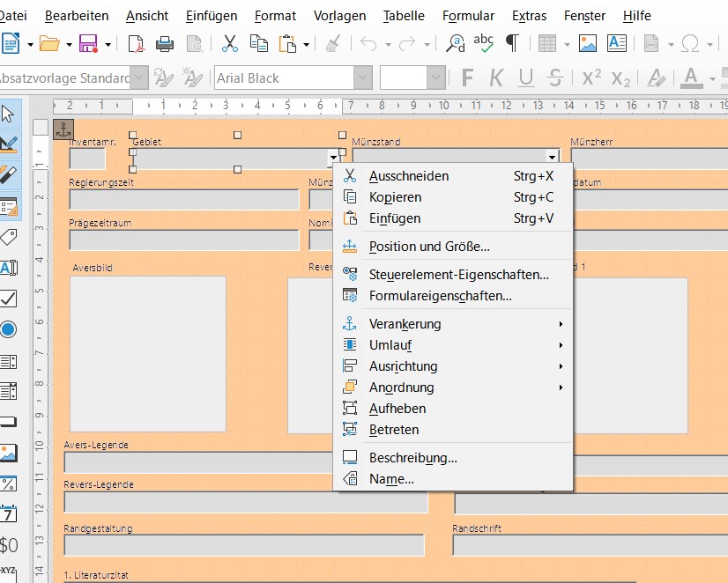Select the Formatted Field percent tool
This screenshot has width=728, height=583.
click(x=9, y=483)
